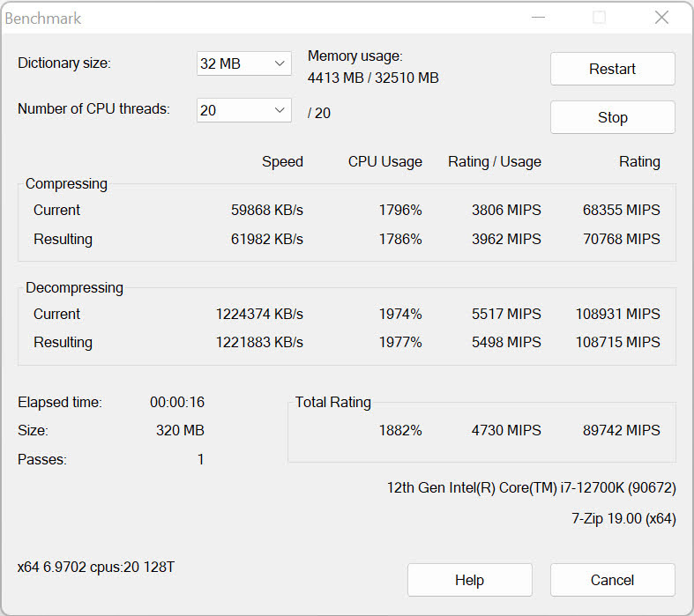Select the Compressing Current speed 59868 KB/s
The height and width of the screenshot is (616, 694).
pyautogui.click(x=266, y=211)
